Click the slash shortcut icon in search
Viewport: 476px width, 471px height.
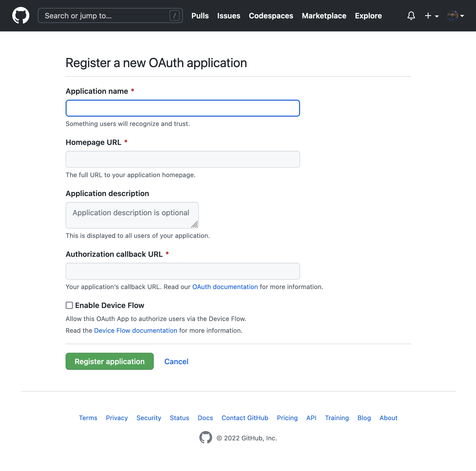[x=175, y=16]
